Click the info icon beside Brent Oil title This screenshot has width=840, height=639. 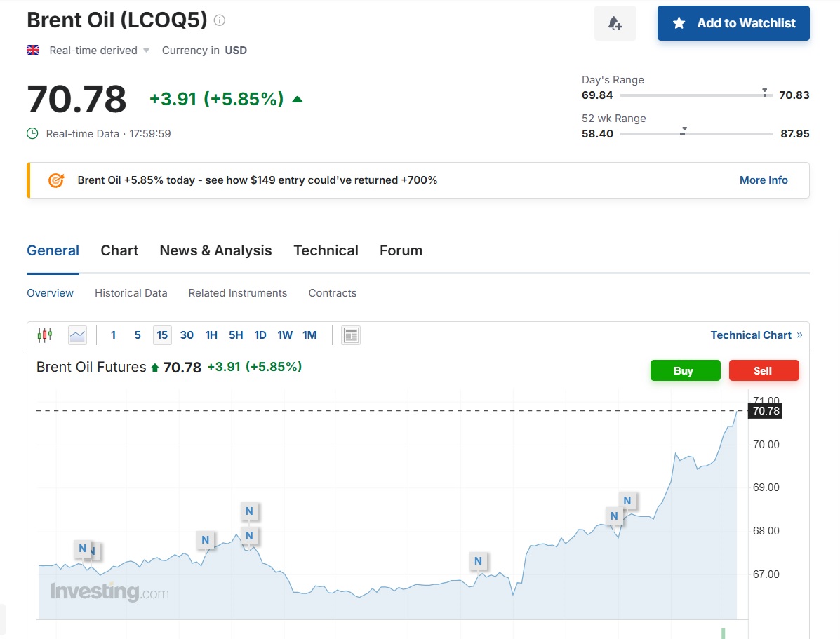coord(220,20)
